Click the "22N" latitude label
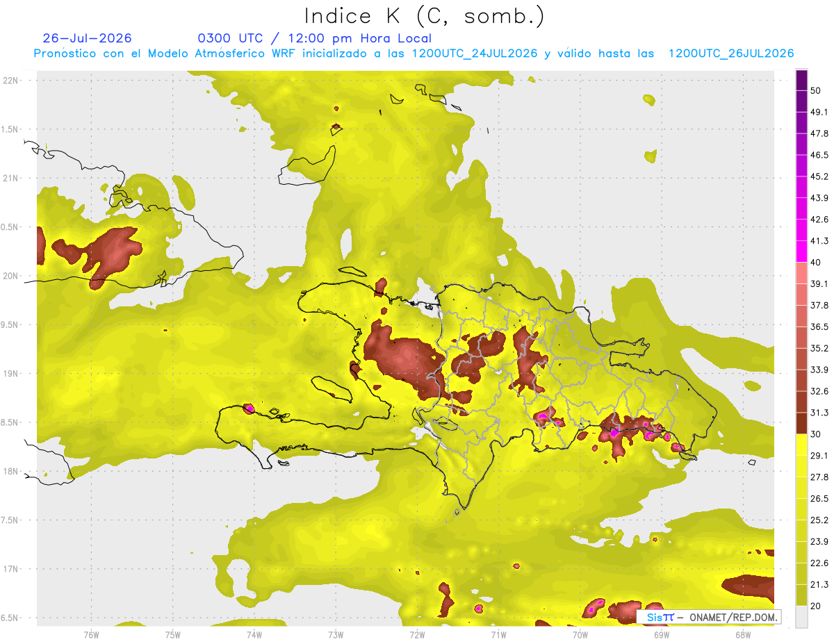This screenshot has height=644, width=834. [x=12, y=81]
